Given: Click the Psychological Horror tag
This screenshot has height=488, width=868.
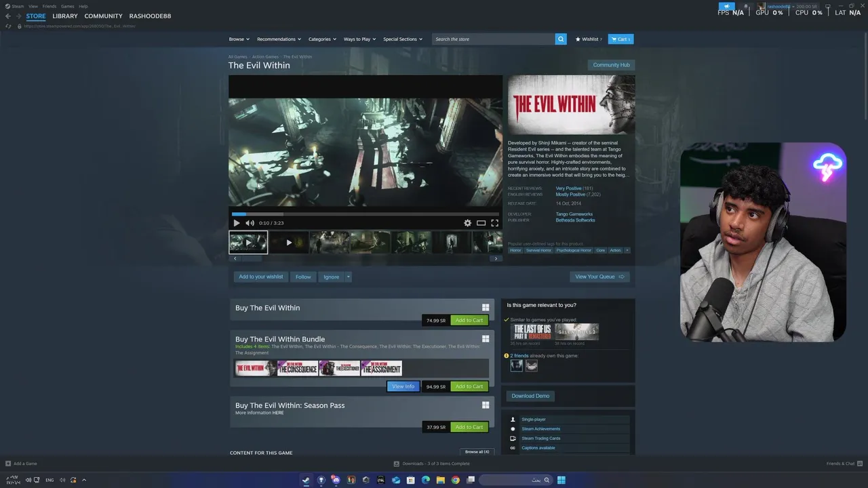Looking at the screenshot, I should tap(574, 250).
